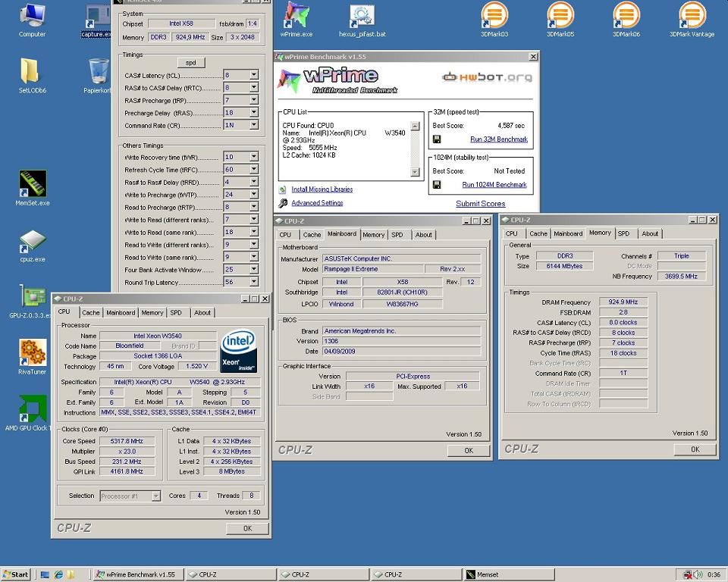
Task: Launch RivaTuner desktop shortcut
Action: click(x=32, y=357)
